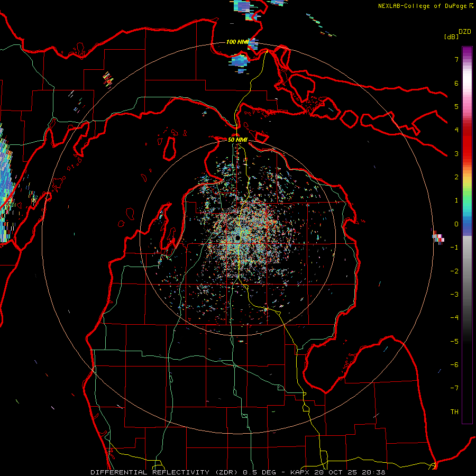Click the color bar at the 3 dB red level

(467, 153)
